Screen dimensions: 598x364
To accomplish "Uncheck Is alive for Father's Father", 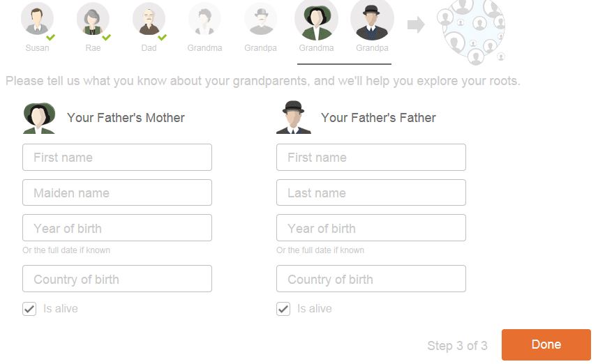I will pos(283,309).
